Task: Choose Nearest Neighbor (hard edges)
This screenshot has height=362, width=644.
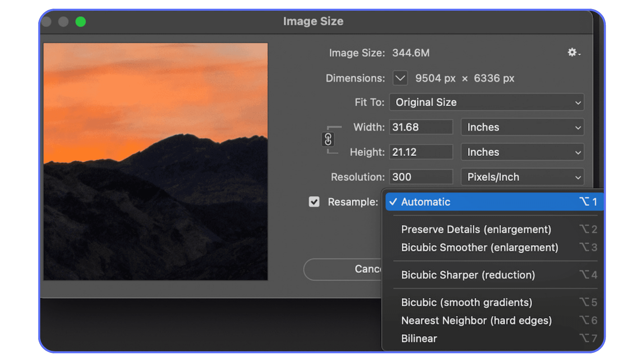Action: pyautogui.click(x=494, y=320)
